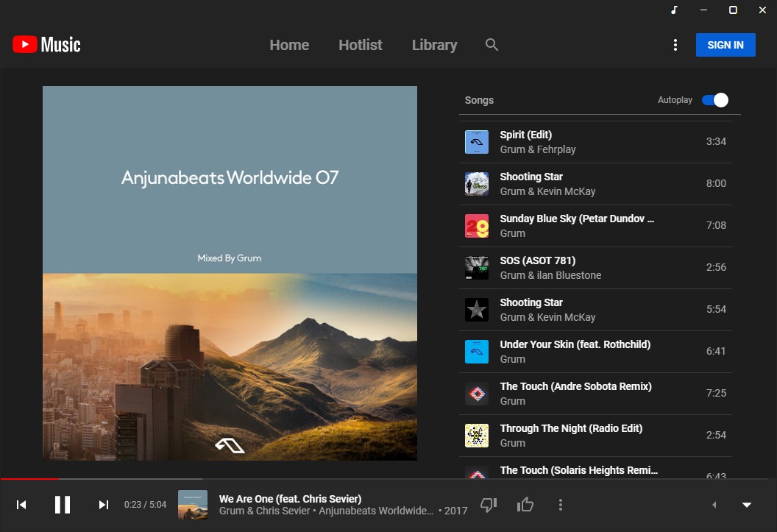
Task: Click the Songs heading
Action: (x=479, y=100)
